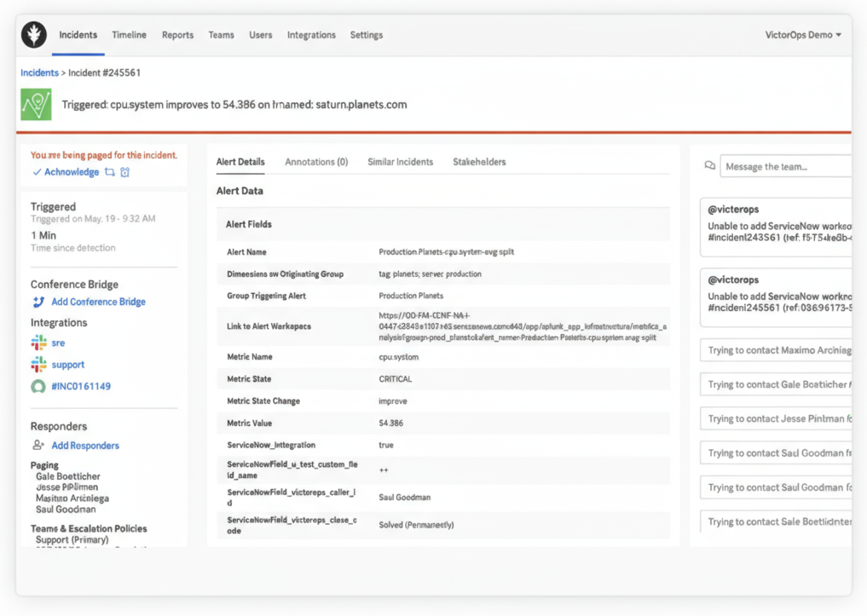
Task: Open the Settings menu item
Action: pyautogui.click(x=366, y=35)
